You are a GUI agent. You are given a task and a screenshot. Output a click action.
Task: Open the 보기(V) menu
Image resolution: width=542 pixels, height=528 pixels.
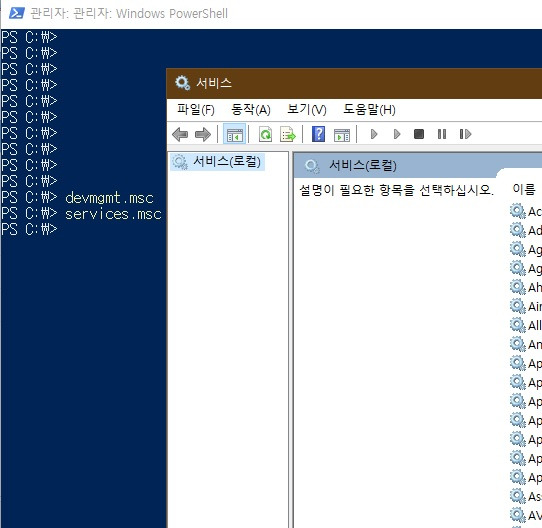click(307, 110)
